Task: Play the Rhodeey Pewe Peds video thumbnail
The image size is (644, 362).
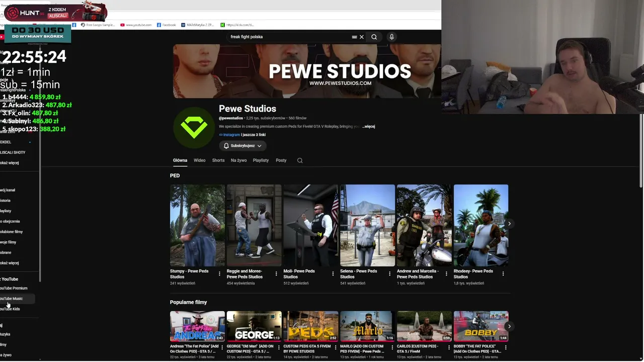Action: [x=481, y=225]
